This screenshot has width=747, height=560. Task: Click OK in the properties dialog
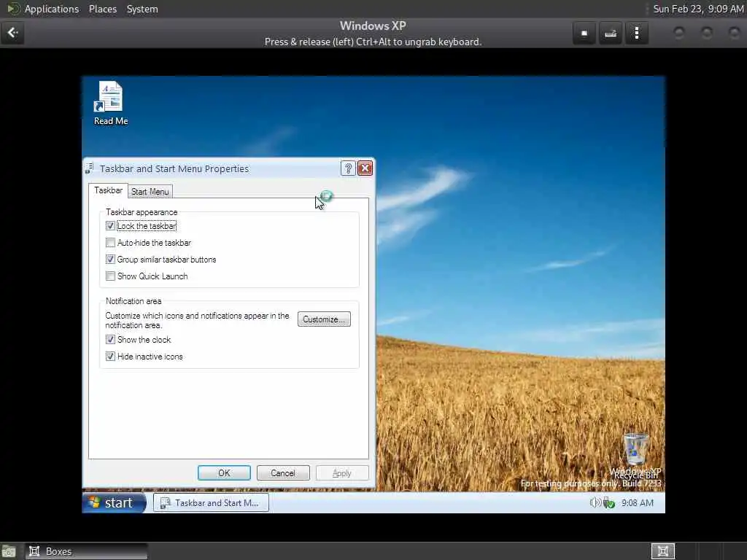(224, 472)
